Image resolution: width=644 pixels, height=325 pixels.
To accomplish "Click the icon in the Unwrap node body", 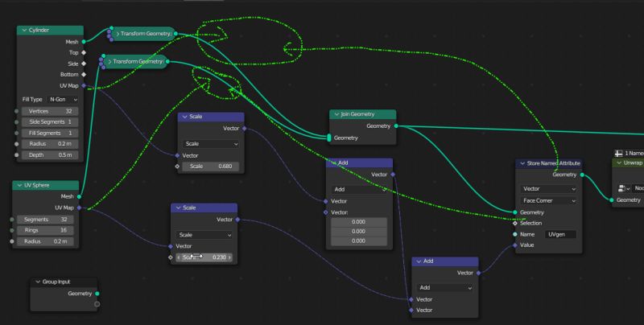I will tap(621, 188).
